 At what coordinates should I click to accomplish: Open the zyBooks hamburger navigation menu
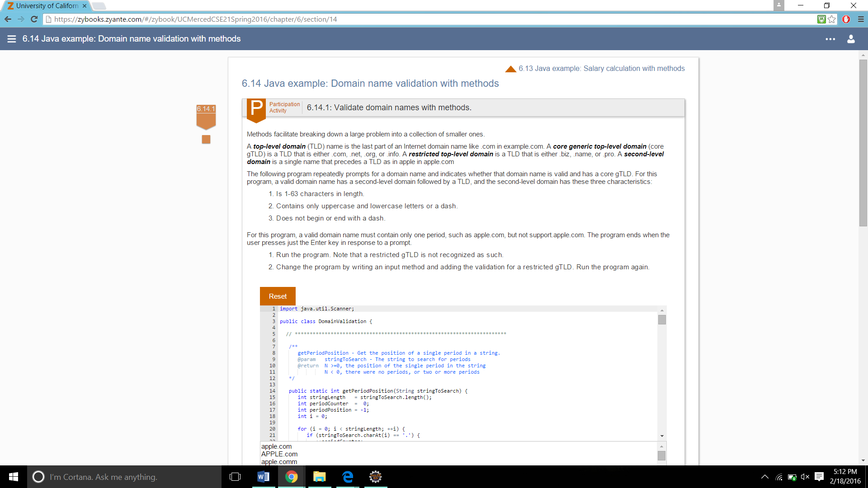(12, 39)
